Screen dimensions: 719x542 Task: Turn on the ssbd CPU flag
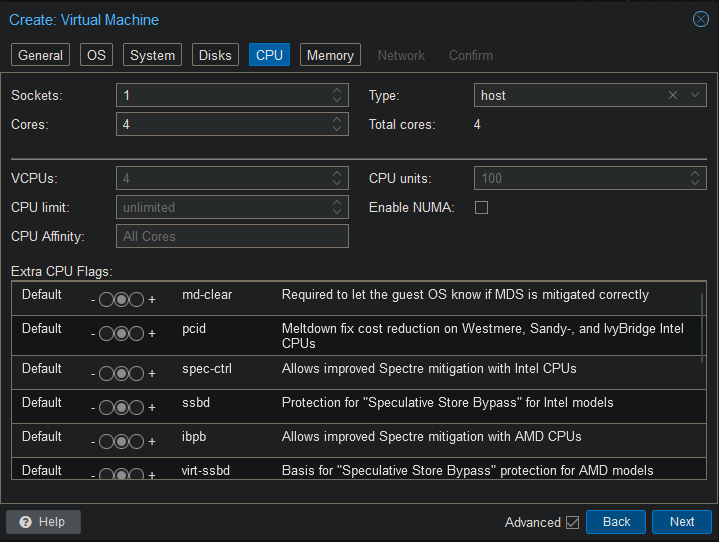(137, 408)
